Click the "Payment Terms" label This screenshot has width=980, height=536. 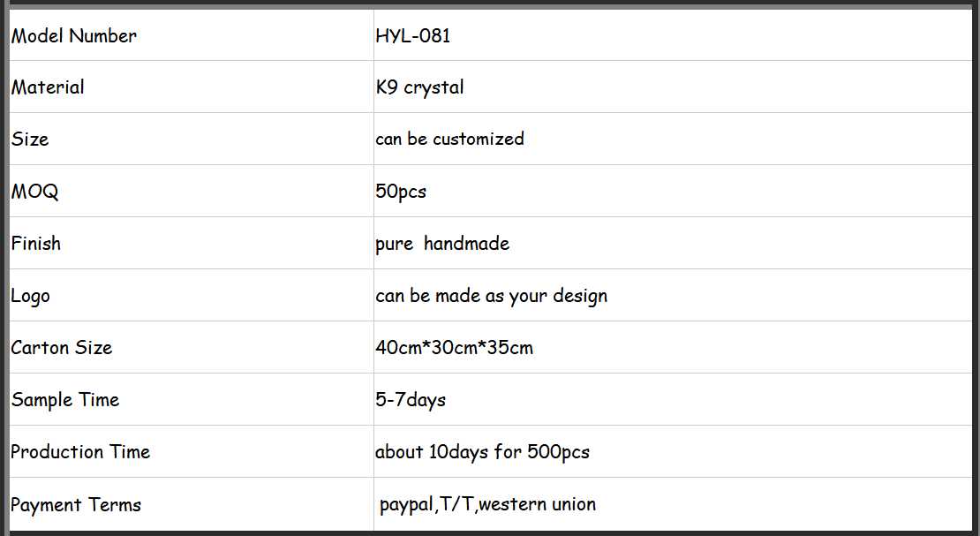point(76,505)
